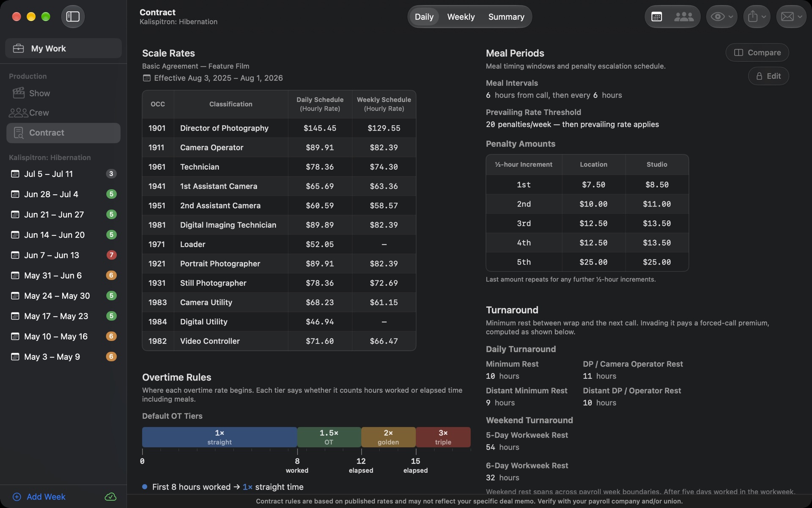Viewport: 812px width, 508px height.
Task: Open the Jun 7 – Jun 13 week
Action: 63,255
